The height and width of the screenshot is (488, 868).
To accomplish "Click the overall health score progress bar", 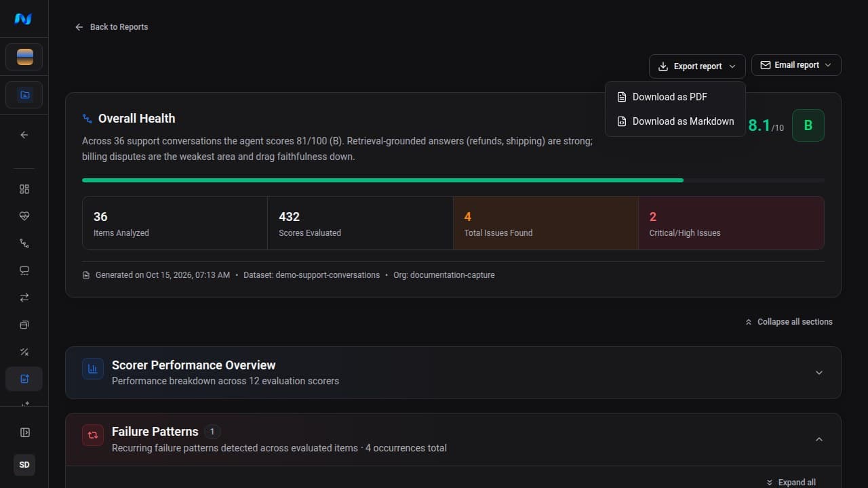I will [453, 180].
